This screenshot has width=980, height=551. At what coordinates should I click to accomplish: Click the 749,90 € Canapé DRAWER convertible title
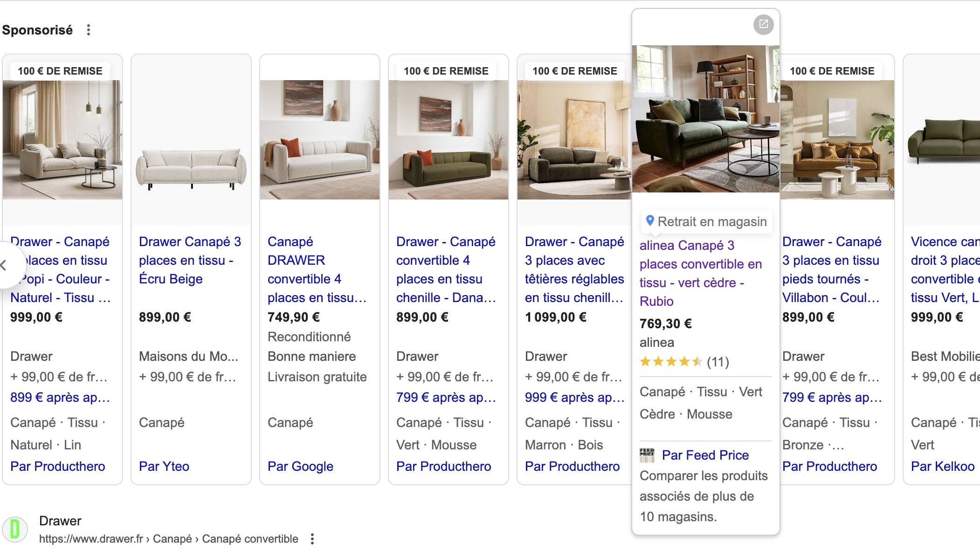(317, 269)
